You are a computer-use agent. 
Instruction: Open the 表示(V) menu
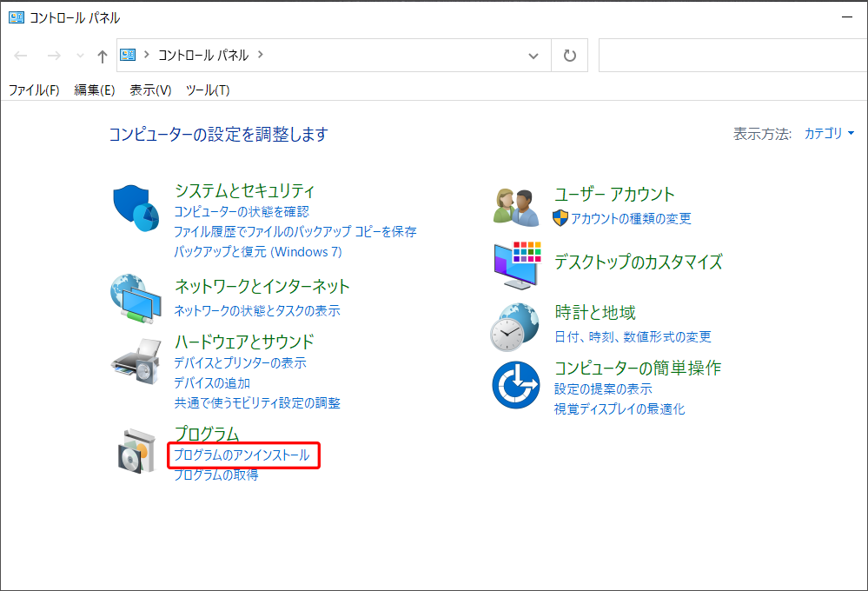click(150, 90)
